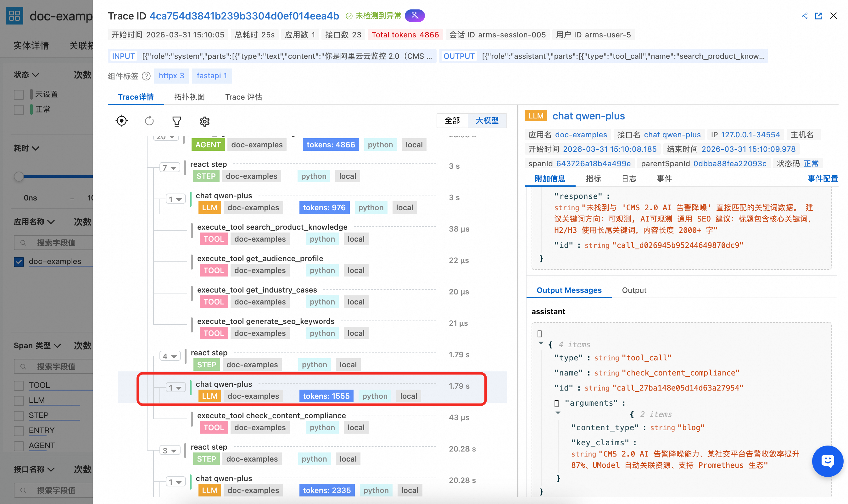The image size is (848, 504).
Task: Open trace in new window icon
Action: coord(818,16)
